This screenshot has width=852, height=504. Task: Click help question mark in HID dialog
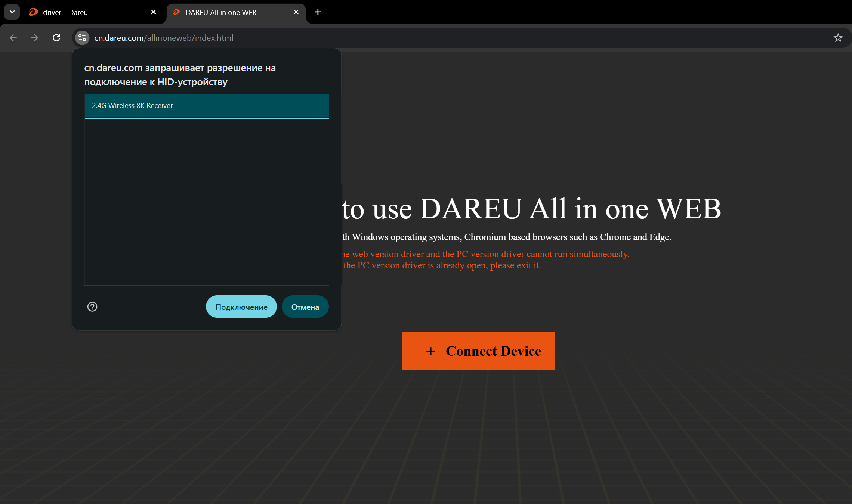(x=92, y=307)
